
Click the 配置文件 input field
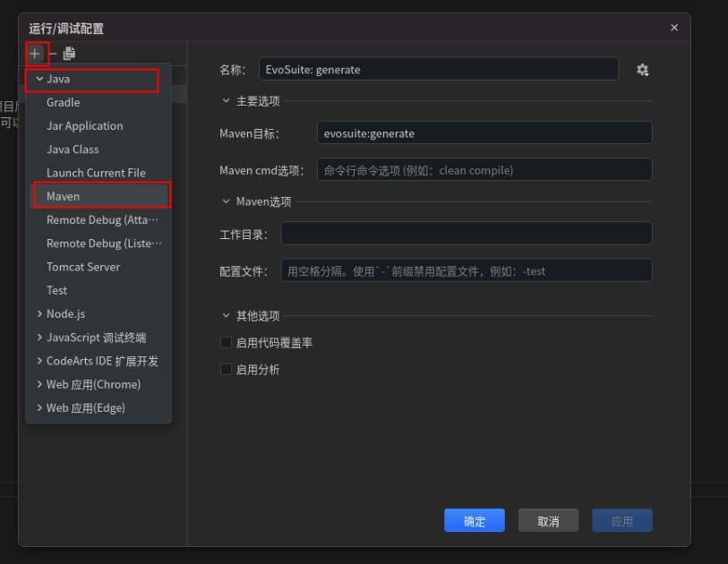click(x=467, y=270)
